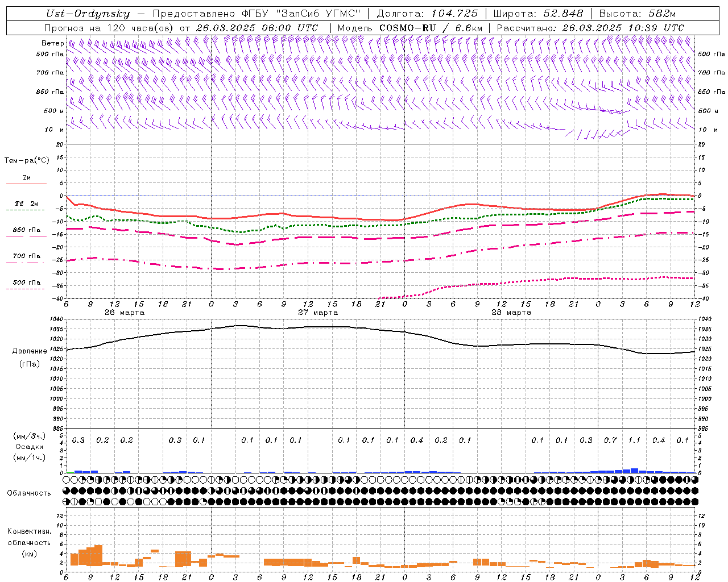The width and height of the screenshot is (728, 582).
Task: Click the '700 гПа' temperature legend dash-dot sample
Action: [x=26, y=263]
